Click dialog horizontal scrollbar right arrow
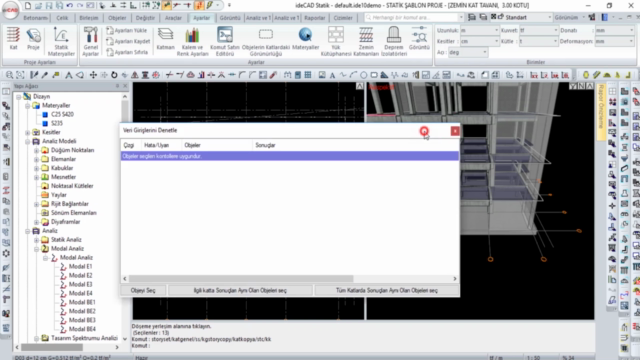The width and height of the screenshot is (640, 360). click(x=455, y=278)
